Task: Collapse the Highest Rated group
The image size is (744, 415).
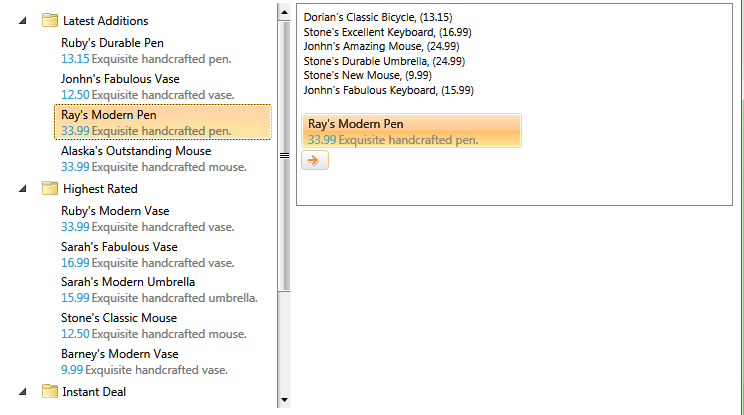Action: pos(23,189)
